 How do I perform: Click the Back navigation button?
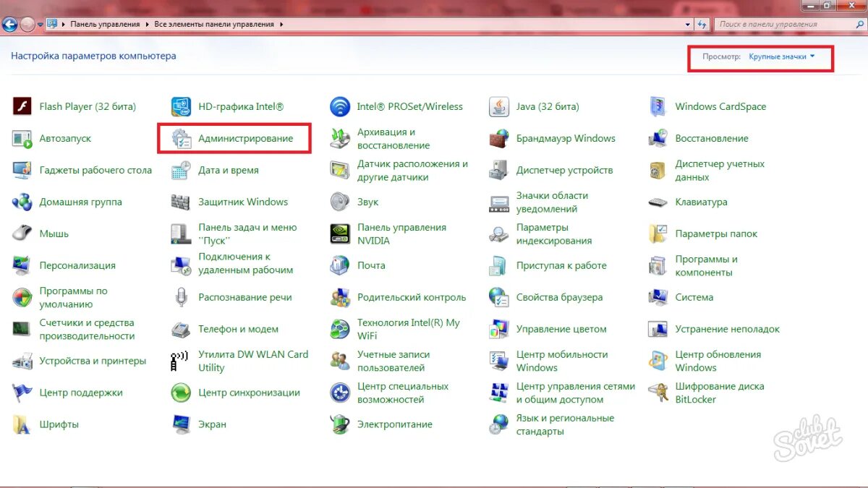pos(9,24)
